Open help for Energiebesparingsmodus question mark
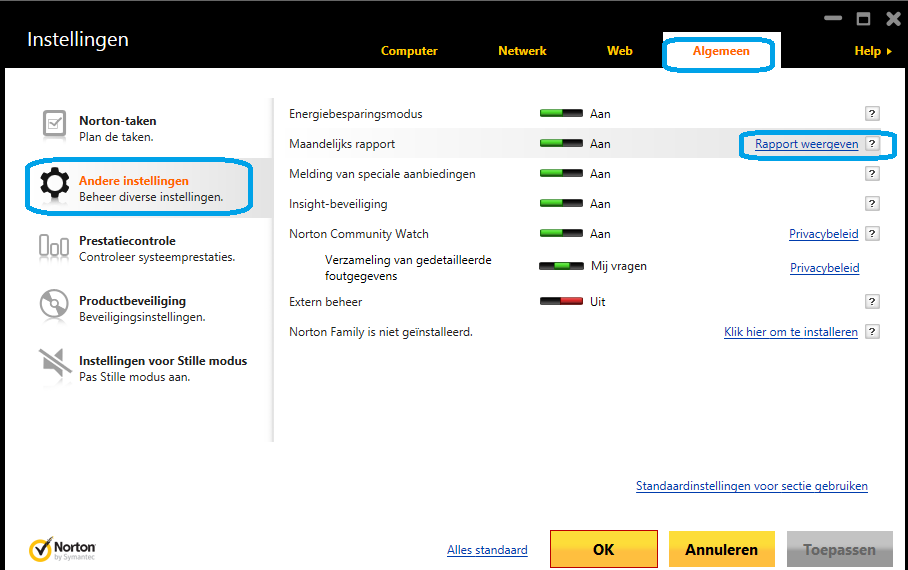The height and width of the screenshot is (570, 908). pos(872,114)
